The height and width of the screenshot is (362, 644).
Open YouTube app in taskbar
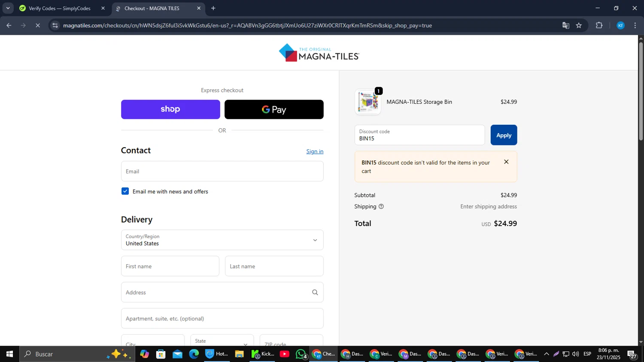click(284, 354)
